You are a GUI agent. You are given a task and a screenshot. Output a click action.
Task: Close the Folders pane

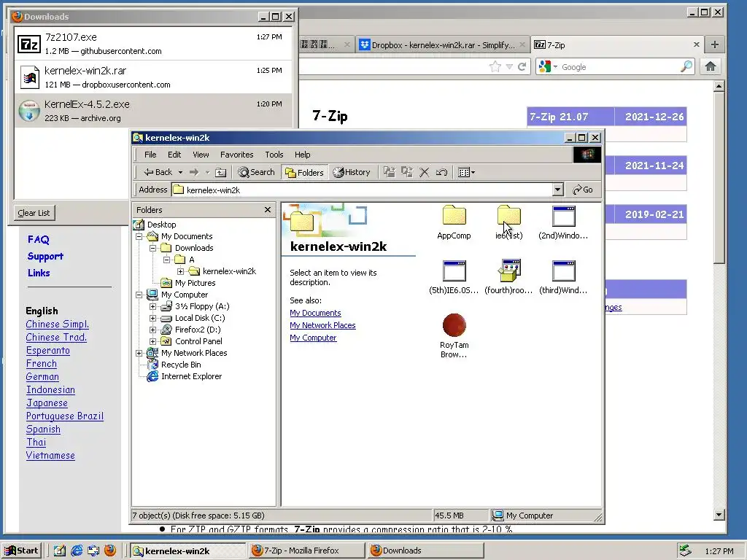[267, 209]
